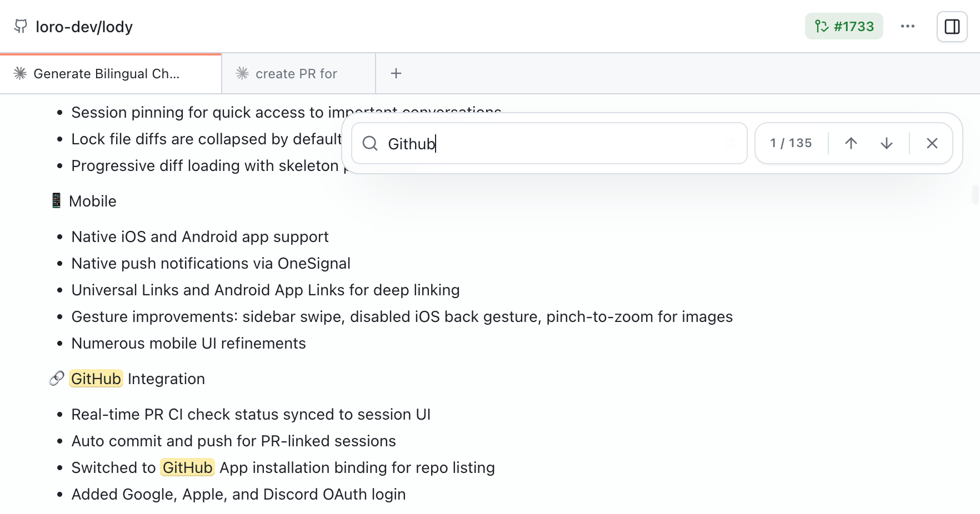Click the loro-dev/lody repository title
The image size is (980, 514).
[84, 27]
